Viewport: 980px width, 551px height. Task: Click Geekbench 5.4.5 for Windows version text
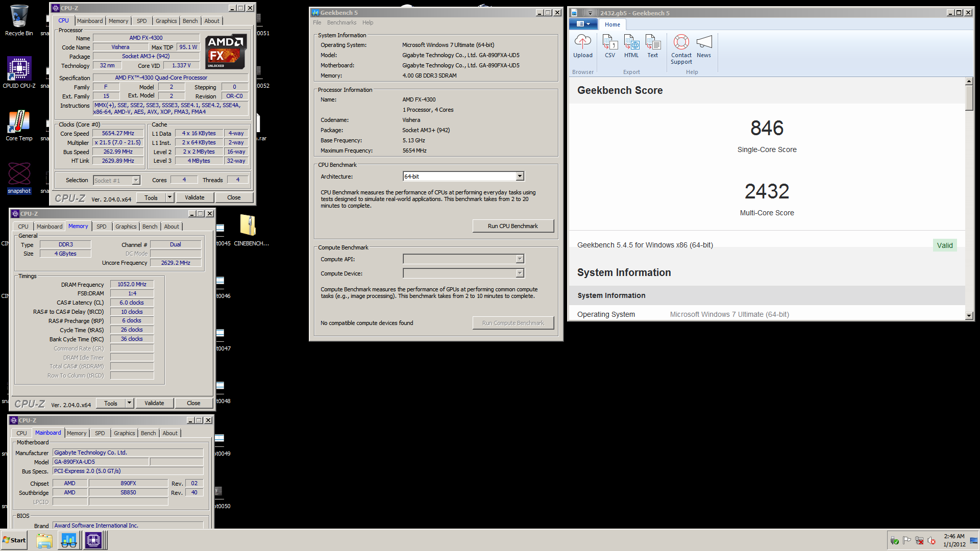[645, 245]
